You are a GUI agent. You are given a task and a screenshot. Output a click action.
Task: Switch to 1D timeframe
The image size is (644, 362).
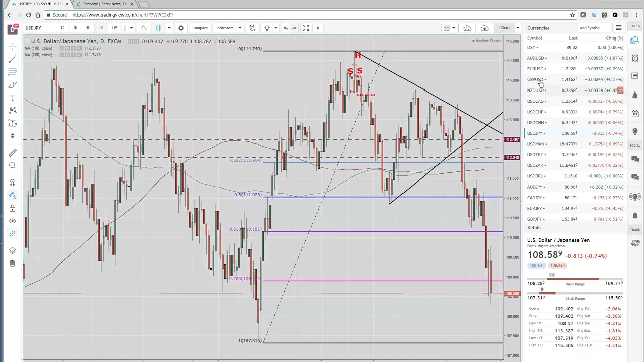click(x=101, y=28)
